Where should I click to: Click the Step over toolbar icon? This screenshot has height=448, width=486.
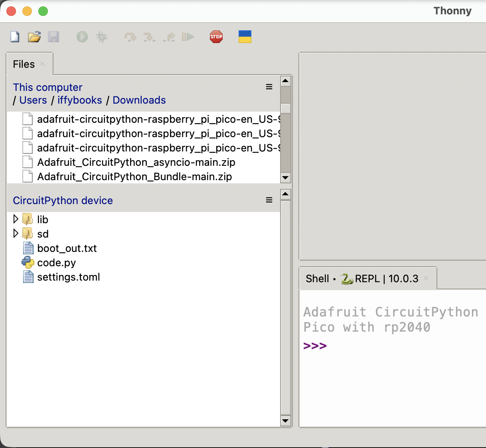tap(130, 37)
